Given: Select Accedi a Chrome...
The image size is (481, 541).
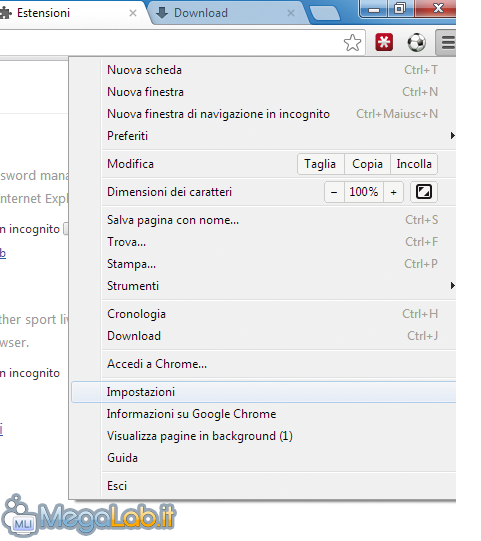Looking at the screenshot, I should 262,364.
